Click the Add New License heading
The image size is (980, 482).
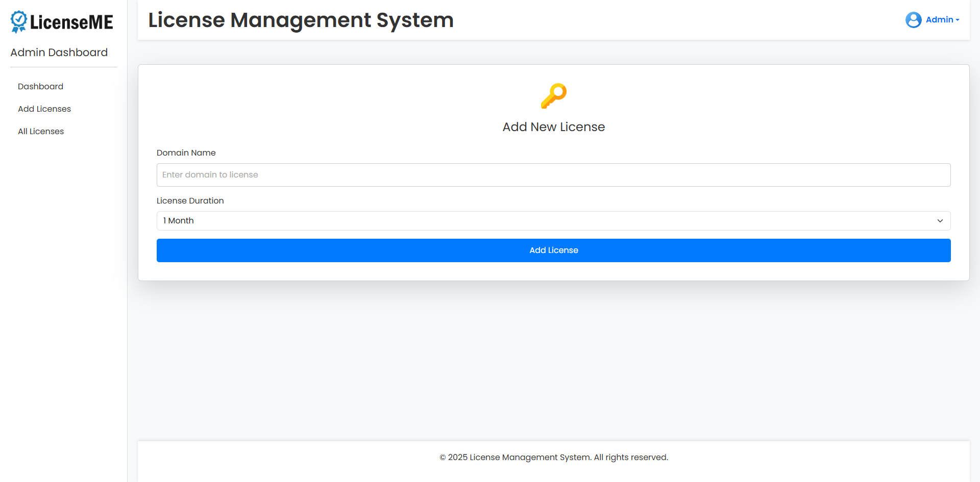(553, 126)
